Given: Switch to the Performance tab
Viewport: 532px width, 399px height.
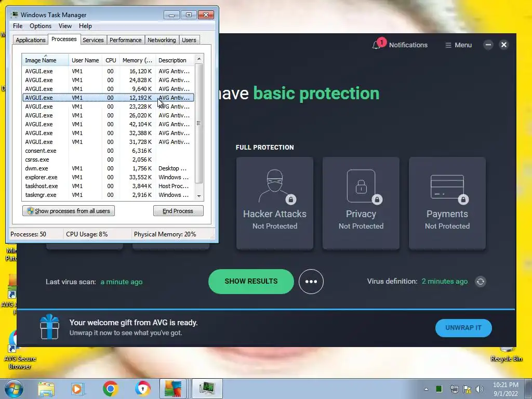Looking at the screenshot, I should (126, 40).
